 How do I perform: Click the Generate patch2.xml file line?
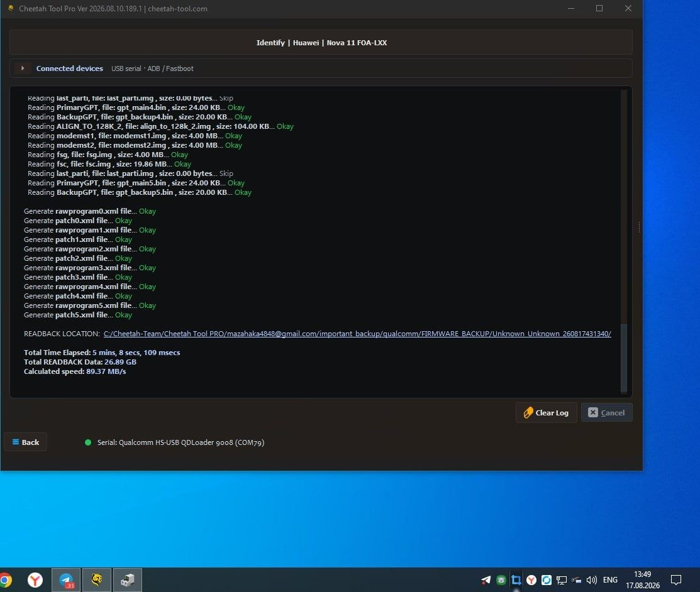point(78,258)
